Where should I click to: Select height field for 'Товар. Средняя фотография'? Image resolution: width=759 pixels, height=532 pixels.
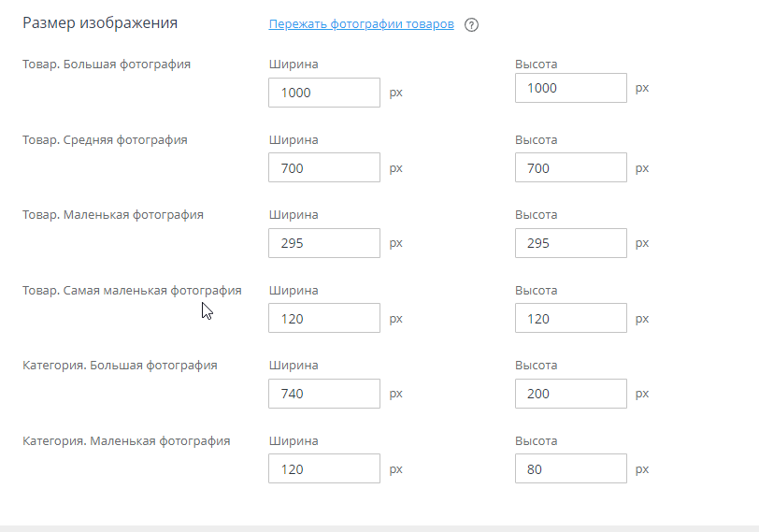[571, 167]
